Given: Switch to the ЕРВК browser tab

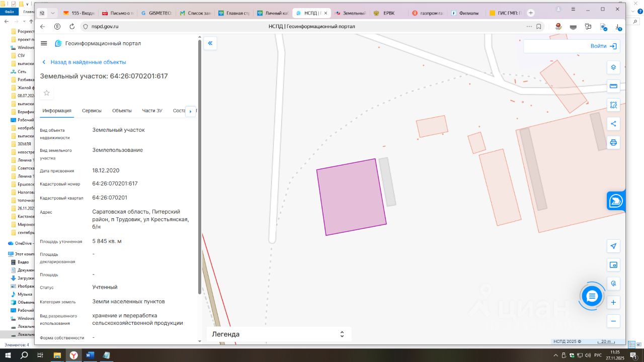Looking at the screenshot, I should (x=389, y=13).
